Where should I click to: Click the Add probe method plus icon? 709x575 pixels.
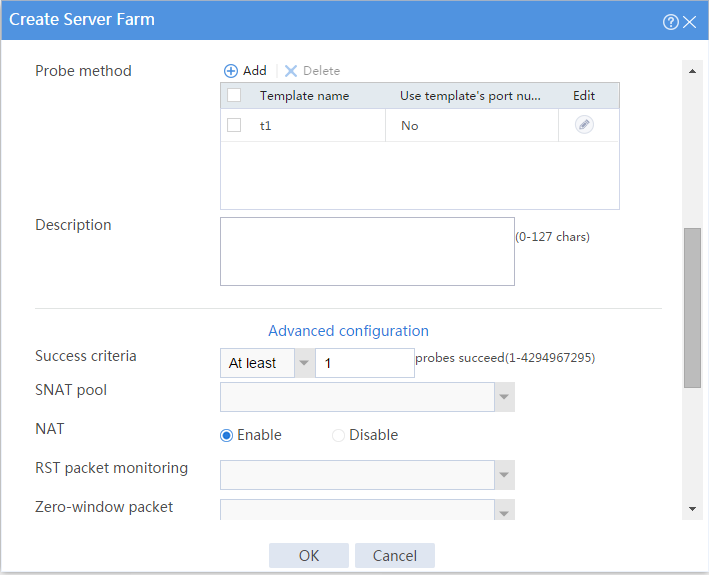(x=231, y=71)
